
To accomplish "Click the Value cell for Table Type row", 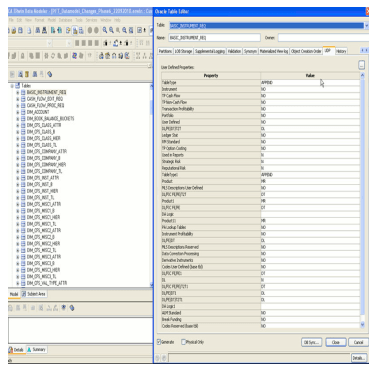I will [x=310, y=83].
